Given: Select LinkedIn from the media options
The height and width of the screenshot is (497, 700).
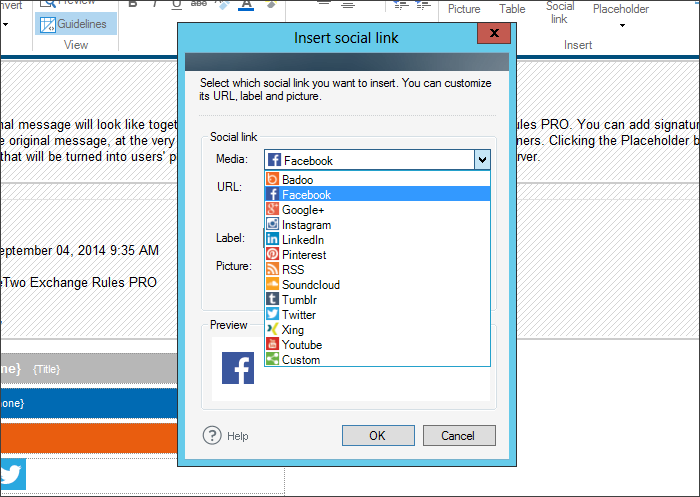Looking at the screenshot, I should pos(302,240).
